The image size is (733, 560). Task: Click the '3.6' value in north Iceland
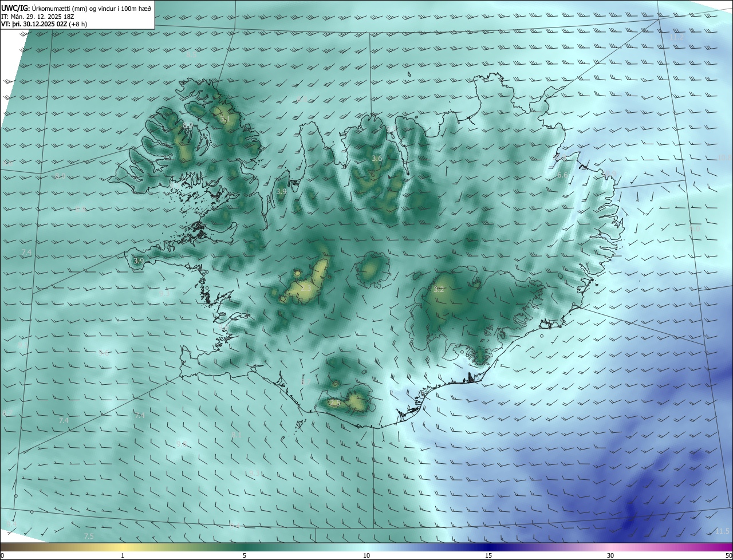(x=377, y=158)
